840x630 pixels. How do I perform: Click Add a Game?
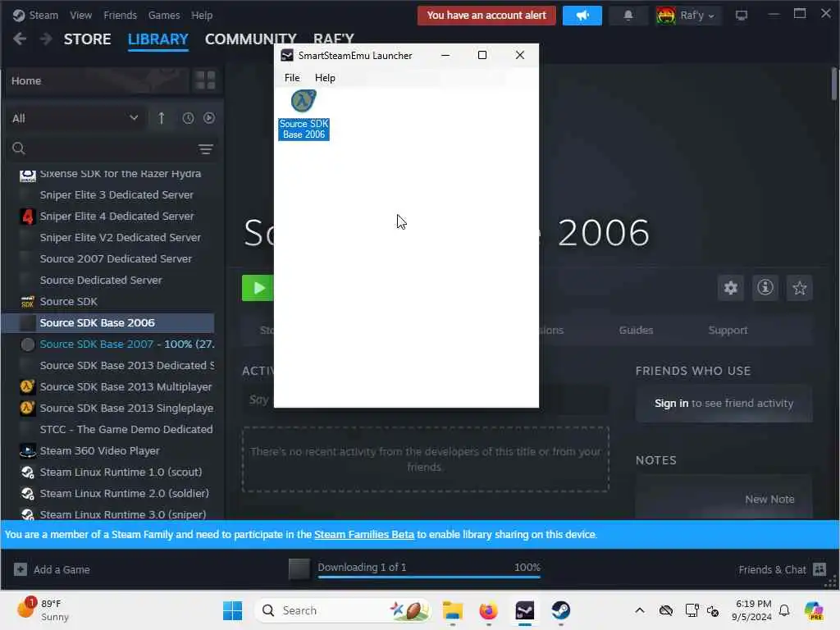[x=52, y=569]
